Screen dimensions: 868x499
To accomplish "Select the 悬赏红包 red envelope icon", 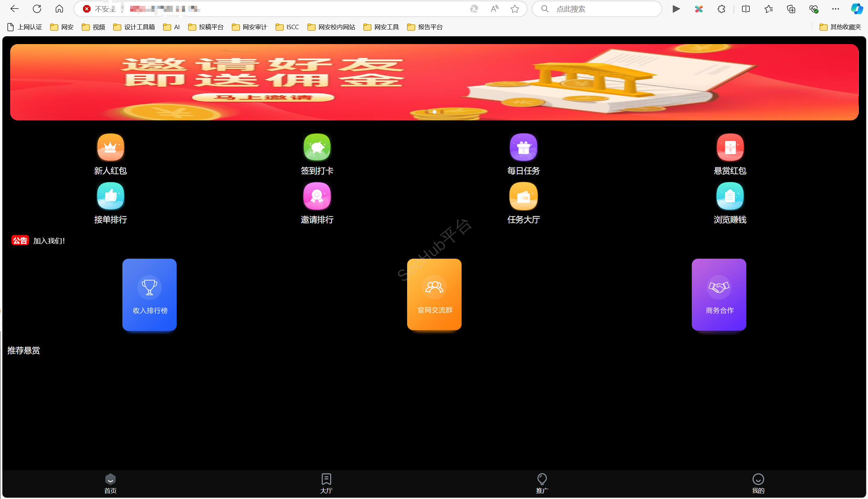I will coord(730,147).
